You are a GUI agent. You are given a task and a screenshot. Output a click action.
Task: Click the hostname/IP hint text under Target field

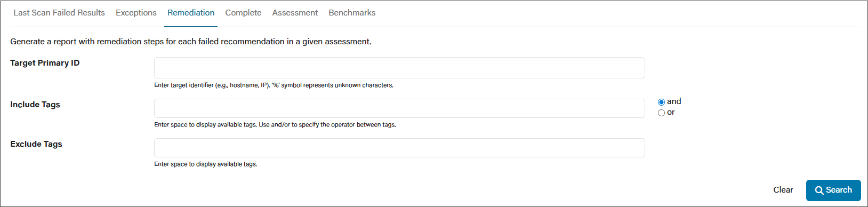[274, 85]
